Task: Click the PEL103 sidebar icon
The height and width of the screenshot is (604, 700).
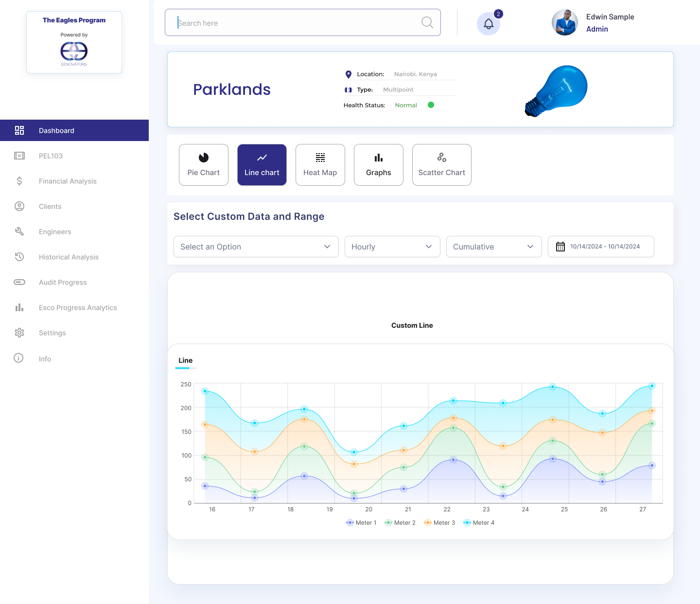Action: [x=19, y=156]
